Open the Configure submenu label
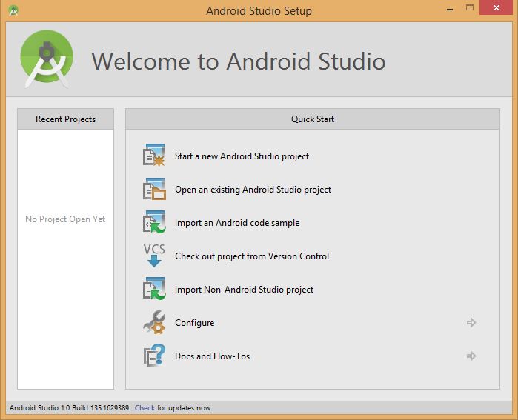Image resolution: width=518 pixels, height=420 pixels. pos(195,323)
